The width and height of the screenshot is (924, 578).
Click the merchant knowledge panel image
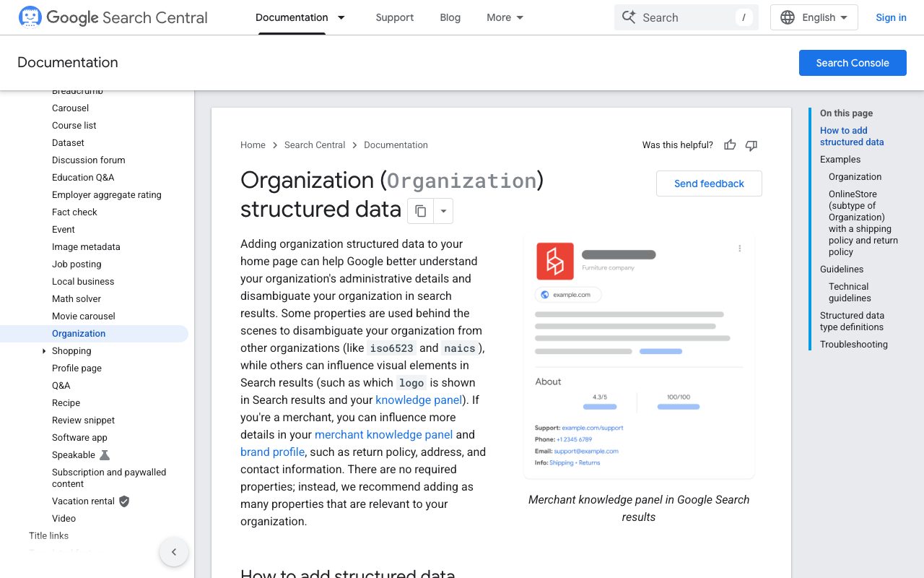pos(639,357)
